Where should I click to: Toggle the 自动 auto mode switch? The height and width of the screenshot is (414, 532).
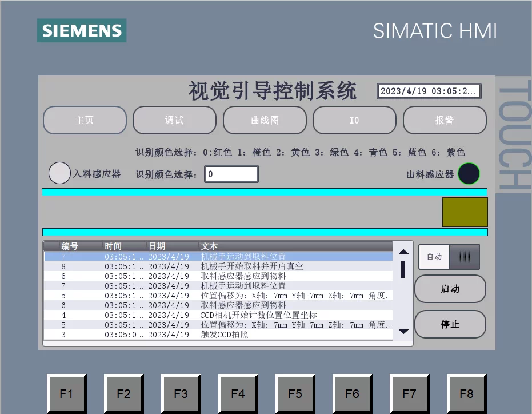pos(449,257)
